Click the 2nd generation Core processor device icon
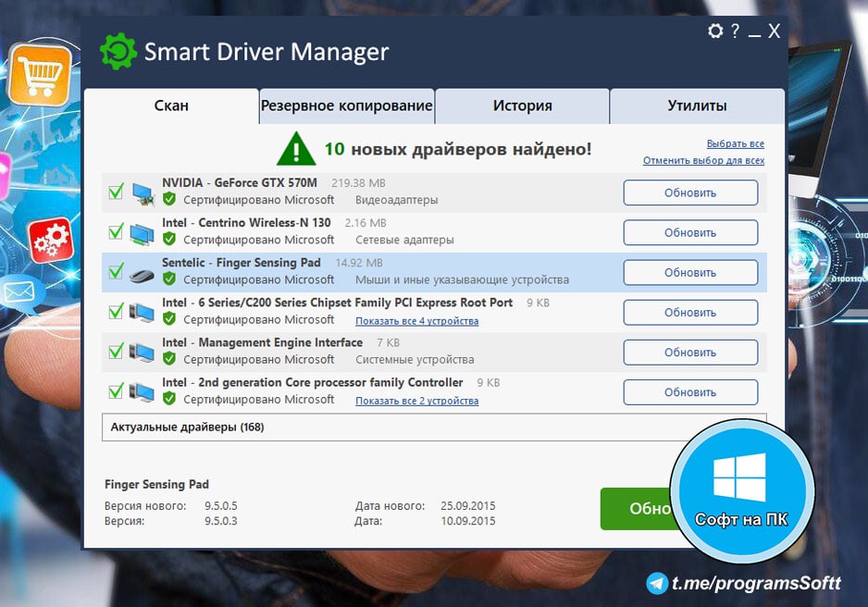The width and height of the screenshot is (868, 607). click(x=142, y=392)
